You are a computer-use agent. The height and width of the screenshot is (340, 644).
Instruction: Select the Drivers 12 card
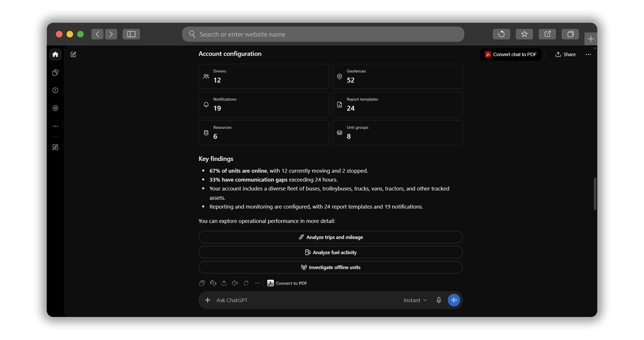tap(264, 76)
